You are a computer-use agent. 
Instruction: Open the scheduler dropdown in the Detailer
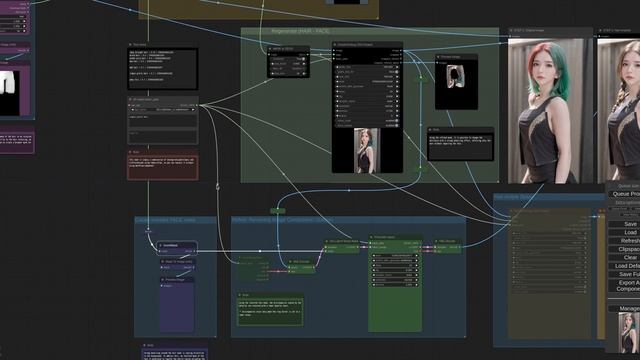pos(367,106)
